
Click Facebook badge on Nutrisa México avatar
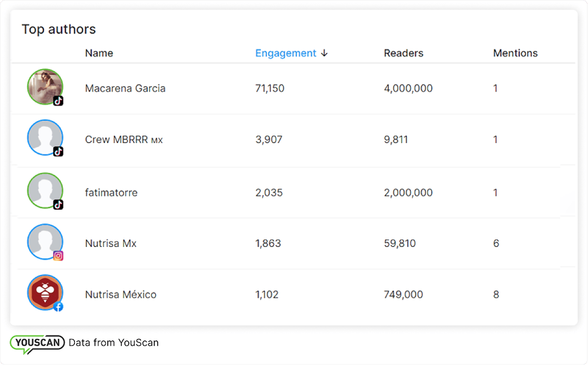tap(58, 307)
